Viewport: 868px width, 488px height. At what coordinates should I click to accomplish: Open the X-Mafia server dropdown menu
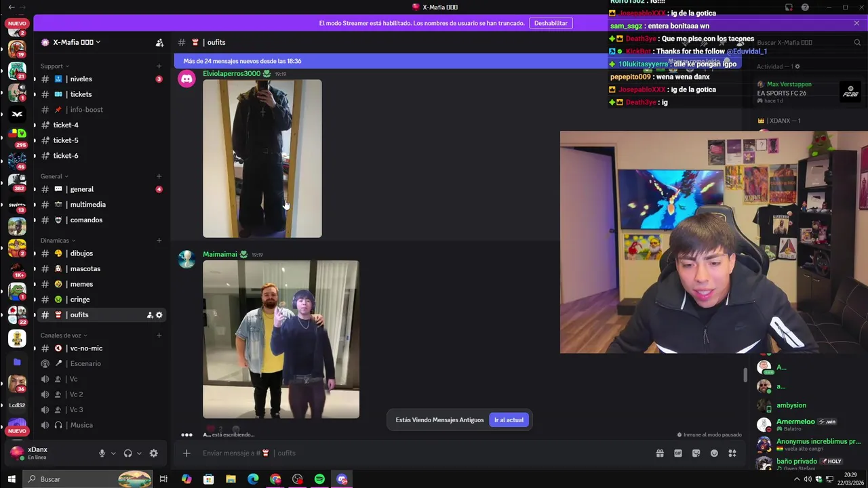[x=71, y=43]
